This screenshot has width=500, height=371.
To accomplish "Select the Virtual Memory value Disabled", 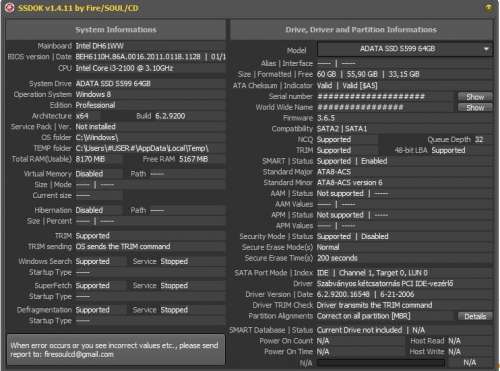I will [89, 174].
